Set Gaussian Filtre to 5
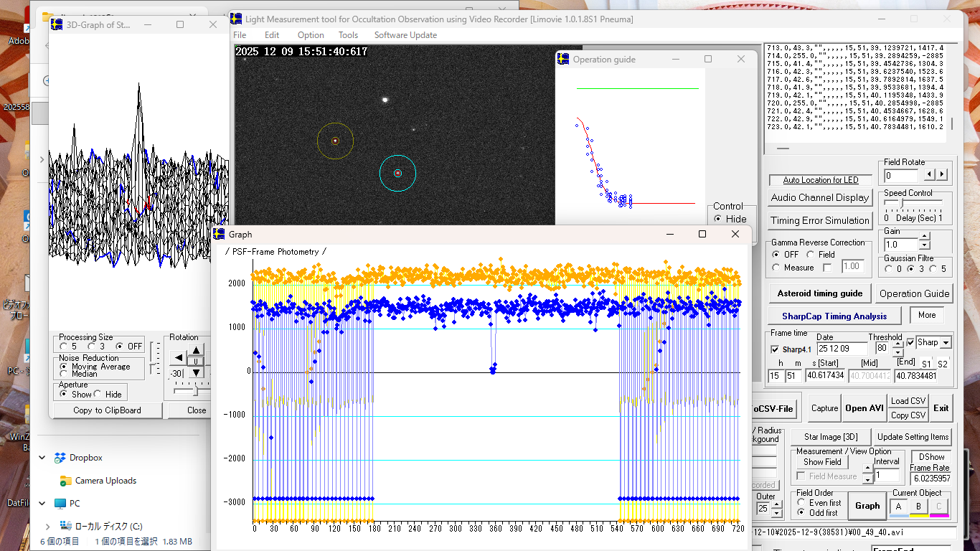This screenshot has width=980, height=551. click(x=933, y=269)
